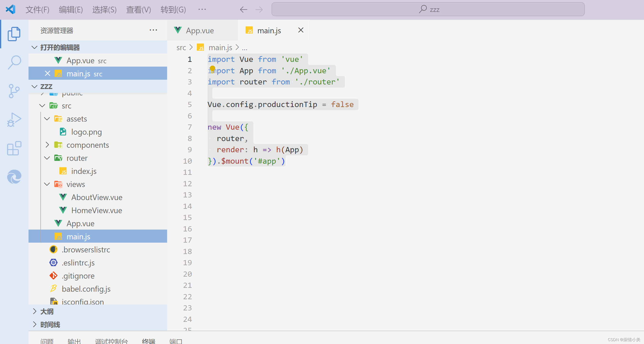Switch to the 终端 panel tab

(x=149, y=341)
